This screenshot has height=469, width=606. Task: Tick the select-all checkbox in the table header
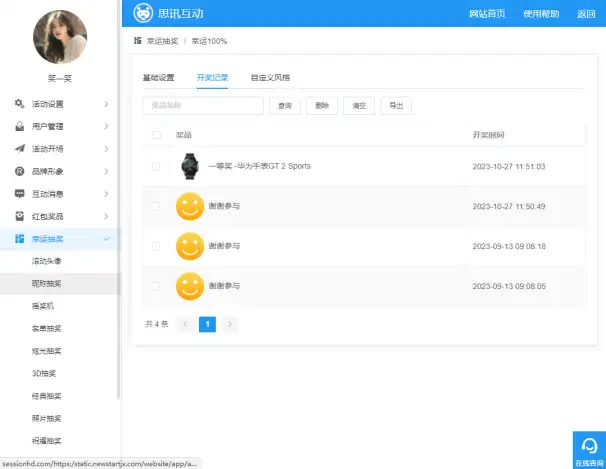tap(157, 135)
